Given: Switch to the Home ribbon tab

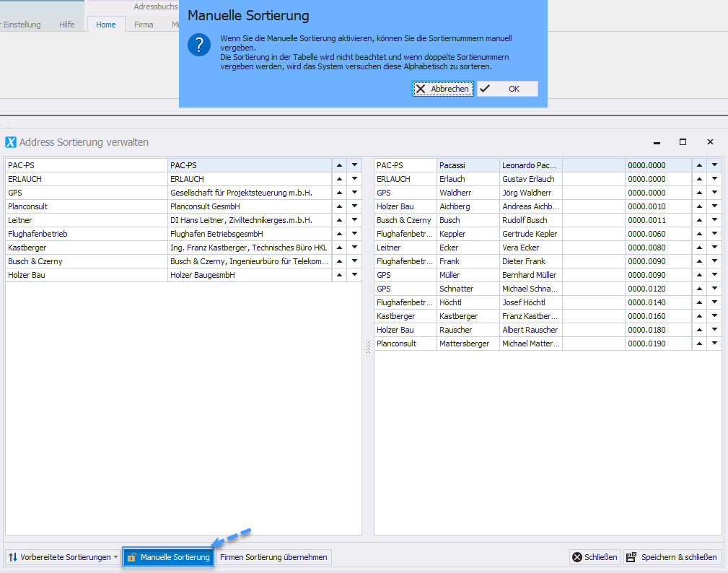Looking at the screenshot, I should [x=106, y=25].
